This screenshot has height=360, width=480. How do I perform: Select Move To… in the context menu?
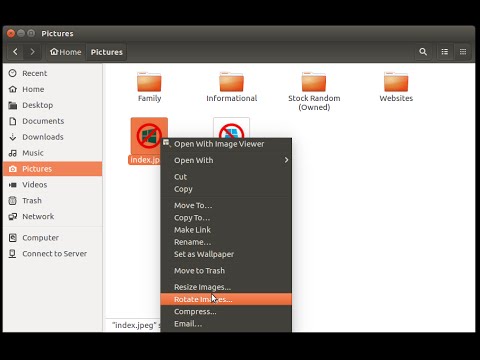click(226, 205)
